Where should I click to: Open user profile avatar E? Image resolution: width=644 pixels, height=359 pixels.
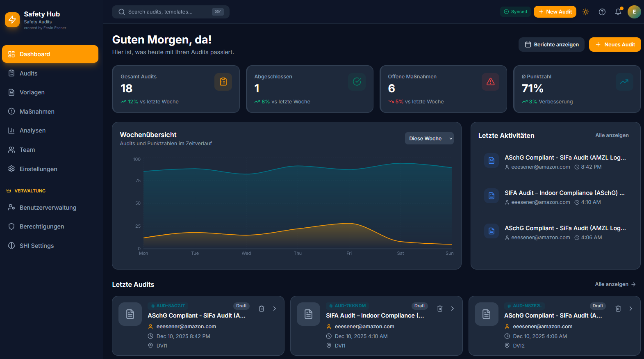coord(634,12)
